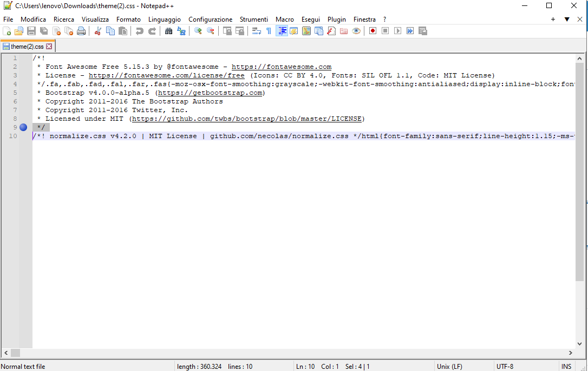Click the Save macro icon
Viewport: 588px width, 371px height.
(x=423, y=31)
